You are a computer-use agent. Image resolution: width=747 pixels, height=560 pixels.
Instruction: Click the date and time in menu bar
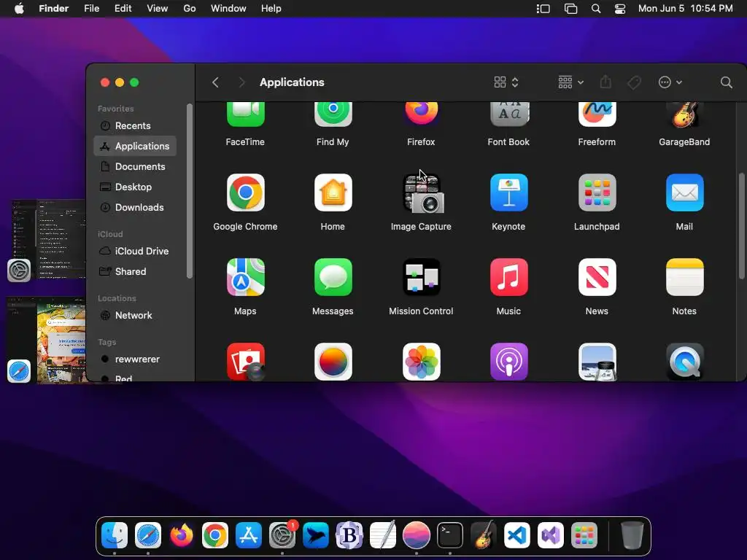(685, 9)
